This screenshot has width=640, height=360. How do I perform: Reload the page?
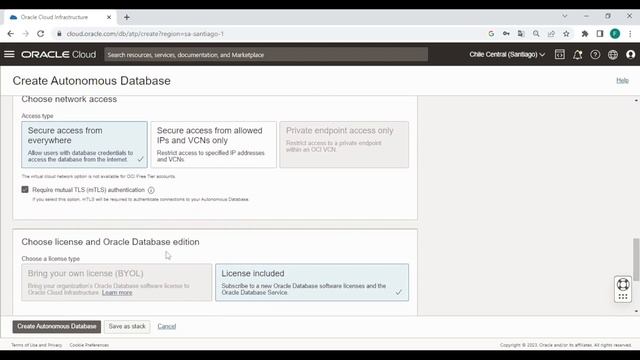pyautogui.click(x=40, y=34)
